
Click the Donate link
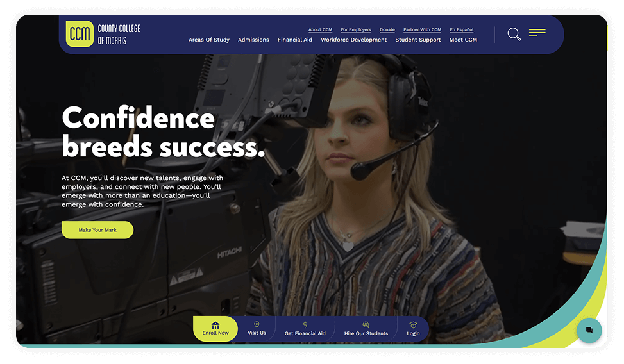(x=387, y=29)
